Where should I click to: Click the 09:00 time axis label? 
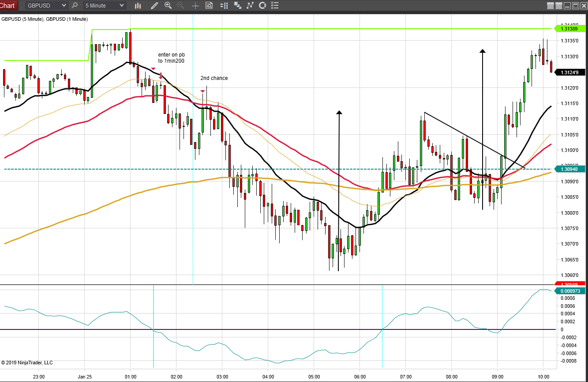coord(497,377)
